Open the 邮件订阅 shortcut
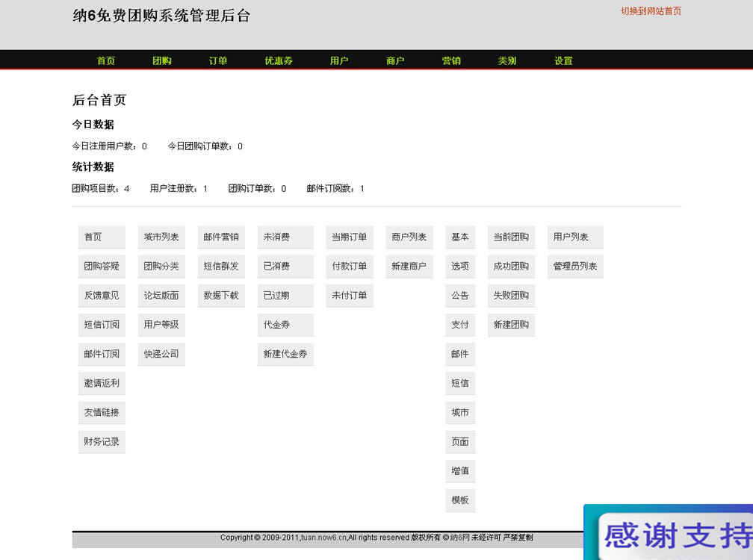 point(102,354)
